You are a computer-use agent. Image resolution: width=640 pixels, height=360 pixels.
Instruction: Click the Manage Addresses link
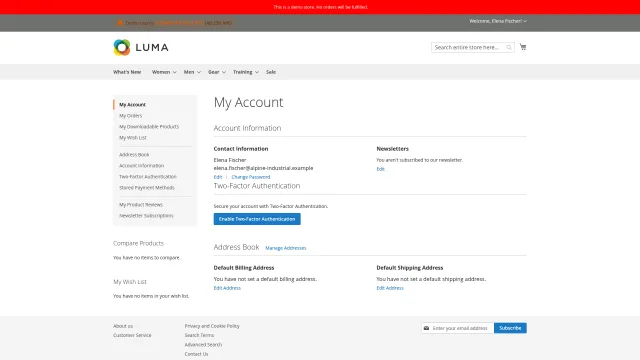pyautogui.click(x=286, y=248)
